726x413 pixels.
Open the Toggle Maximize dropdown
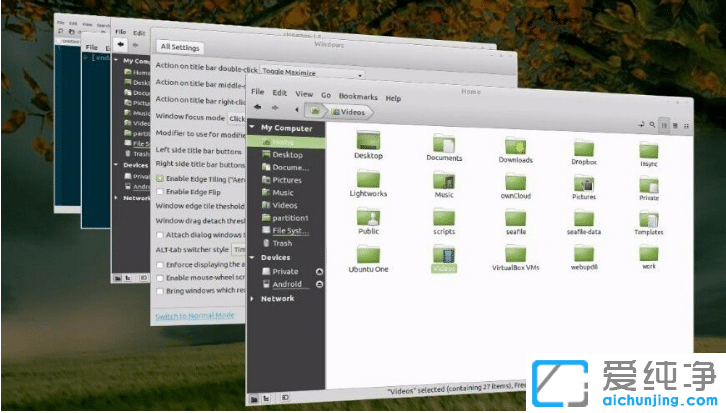point(310,74)
